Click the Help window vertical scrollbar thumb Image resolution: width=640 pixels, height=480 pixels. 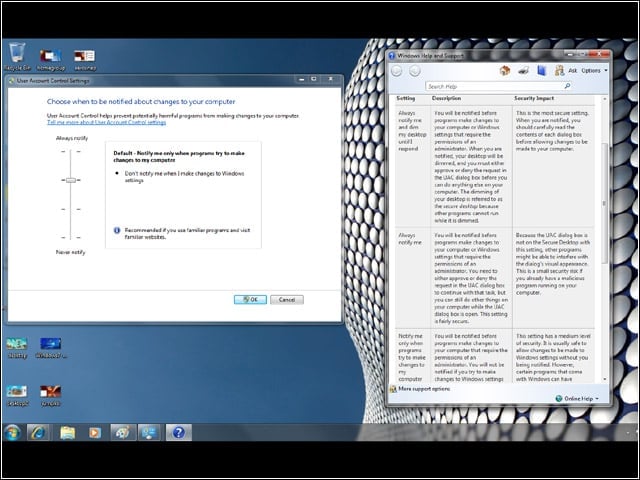(x=604, y=203)
